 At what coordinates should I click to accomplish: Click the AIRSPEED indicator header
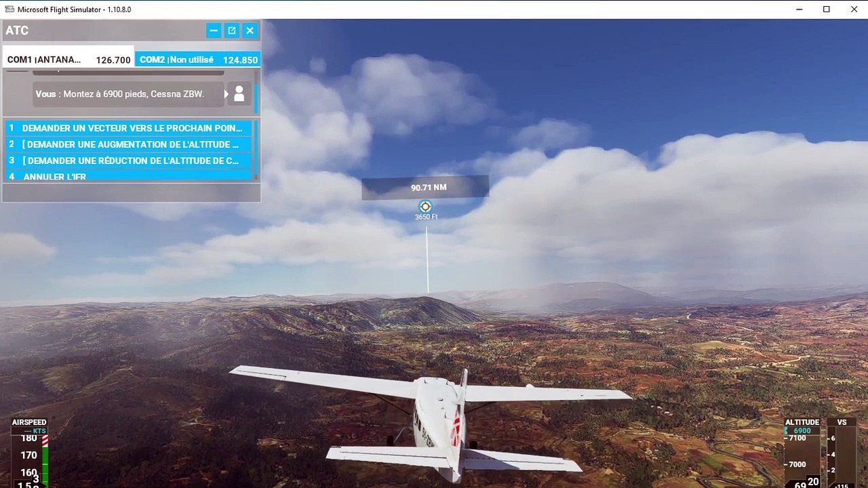click(29, 422)
